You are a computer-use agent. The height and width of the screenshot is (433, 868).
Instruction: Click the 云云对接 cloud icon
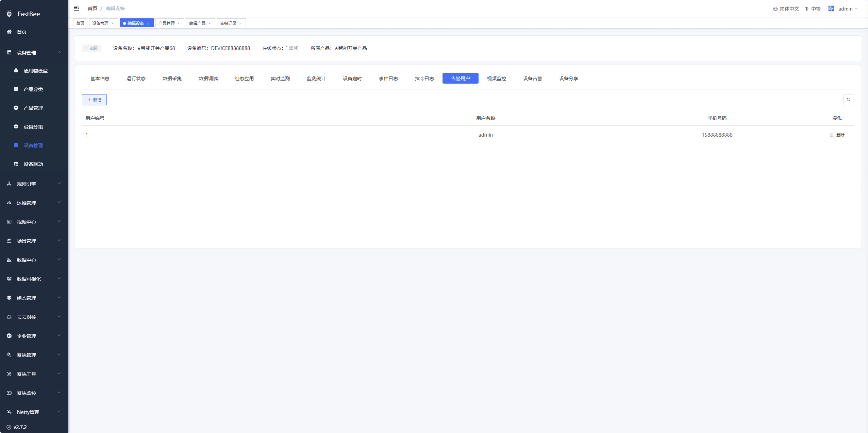pyautogui.click(x=9, y=317)
